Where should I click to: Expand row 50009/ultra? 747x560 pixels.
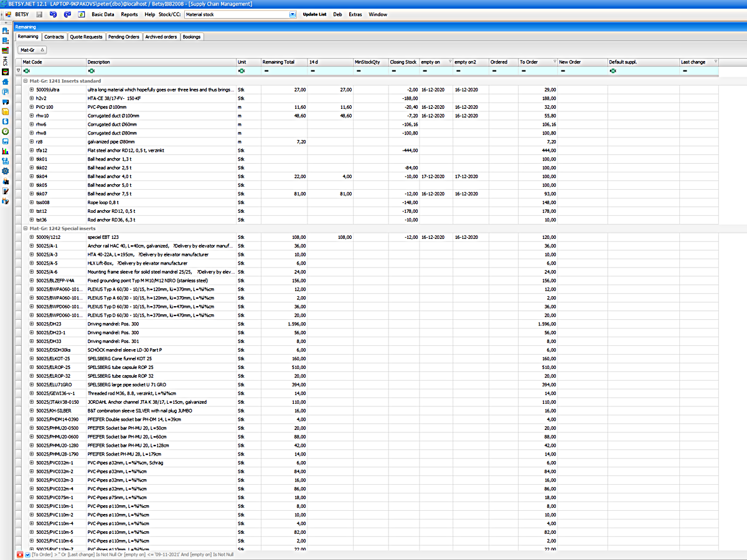coord(32,90)
